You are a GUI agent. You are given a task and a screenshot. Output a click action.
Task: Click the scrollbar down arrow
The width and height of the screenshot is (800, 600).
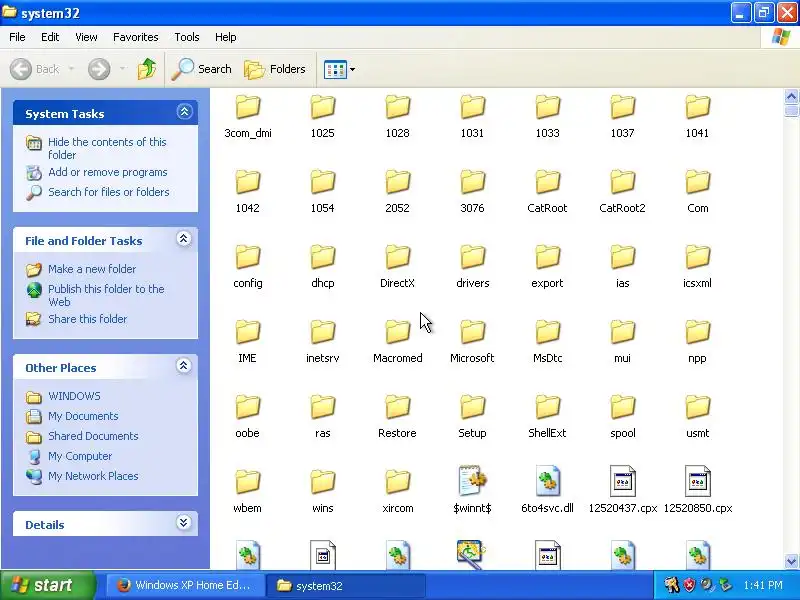[791, 561]
